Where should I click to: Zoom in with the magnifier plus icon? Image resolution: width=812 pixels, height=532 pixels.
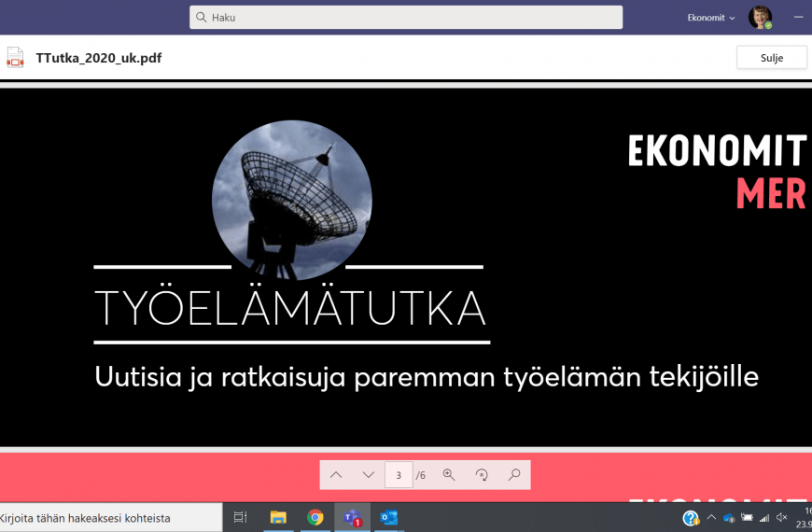[x=448, y=474]
